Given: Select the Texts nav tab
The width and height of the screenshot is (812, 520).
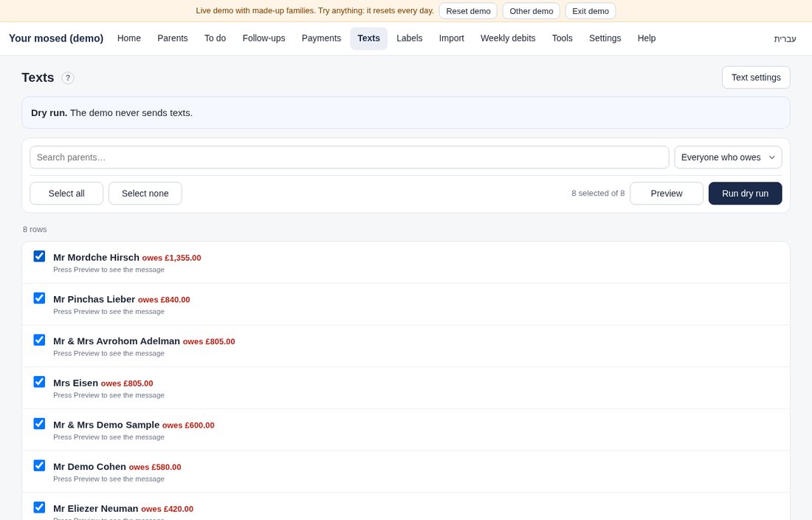Looking at the screenshot, I should pyautogui.click(x=368, y=38).
